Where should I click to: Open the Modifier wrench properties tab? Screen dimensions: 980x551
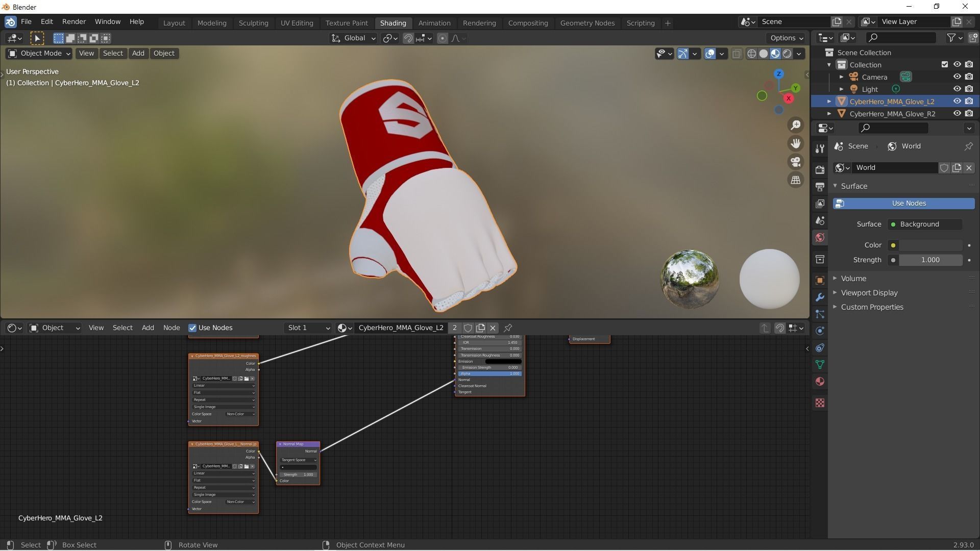[820, 297]
